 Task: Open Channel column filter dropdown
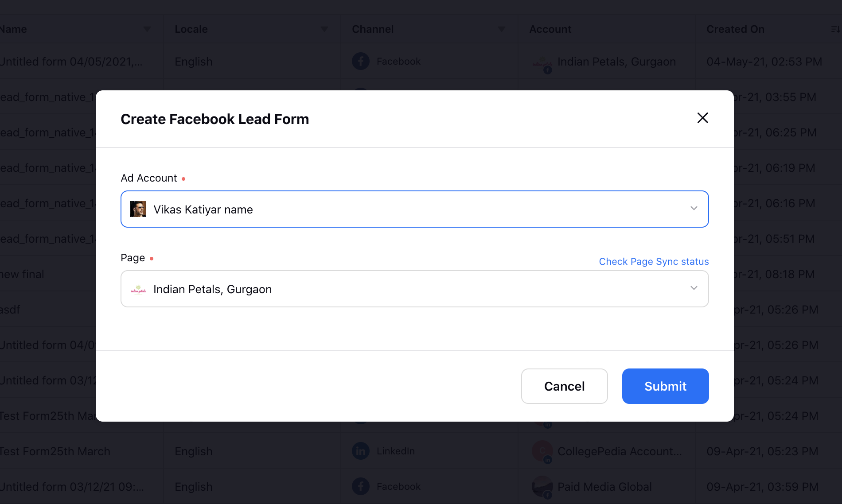[x=502, y=29]
